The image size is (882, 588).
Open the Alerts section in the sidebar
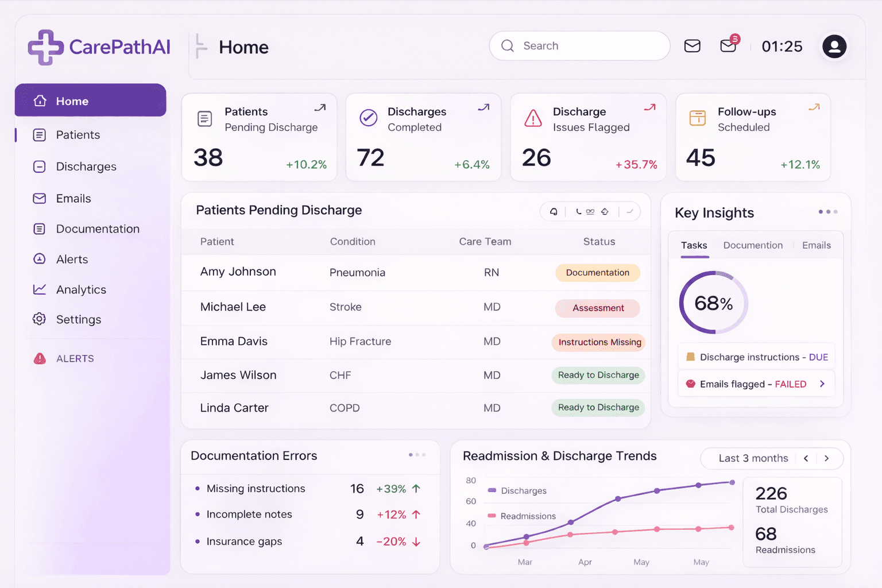[71, 259]
